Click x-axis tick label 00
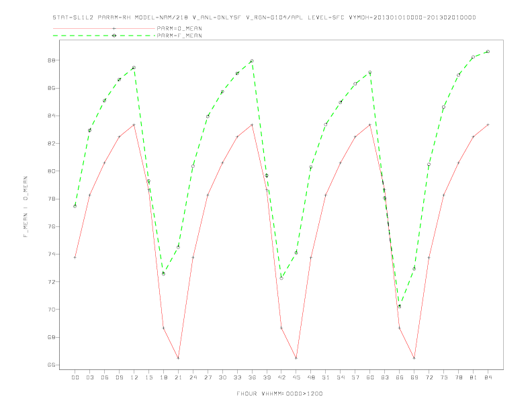This screenshot has width=532, height=411. 75,377
